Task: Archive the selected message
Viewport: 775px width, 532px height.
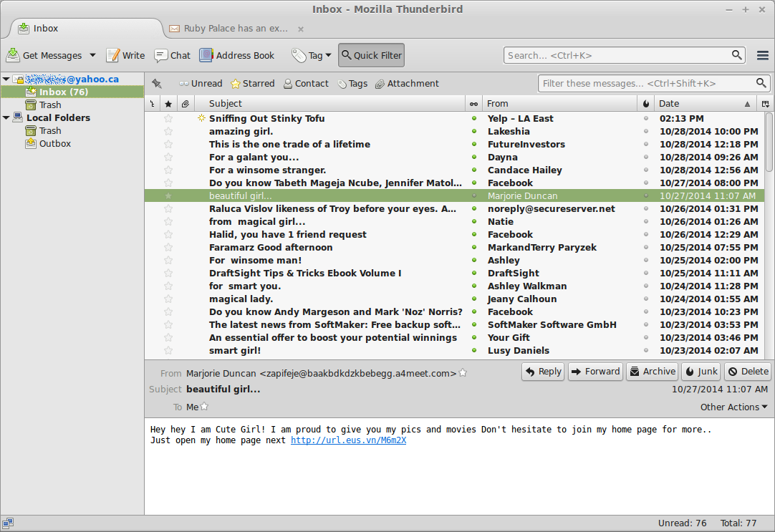Action: tap(653, 372)
